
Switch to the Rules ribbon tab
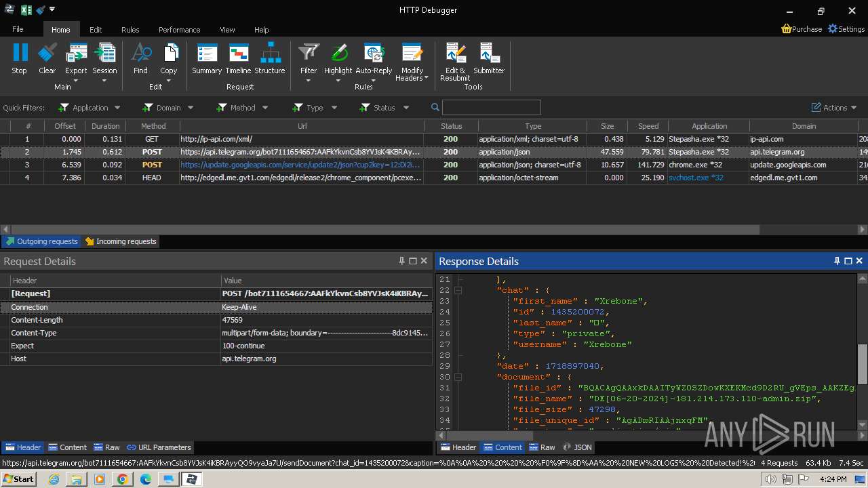[x=130, y=30]
